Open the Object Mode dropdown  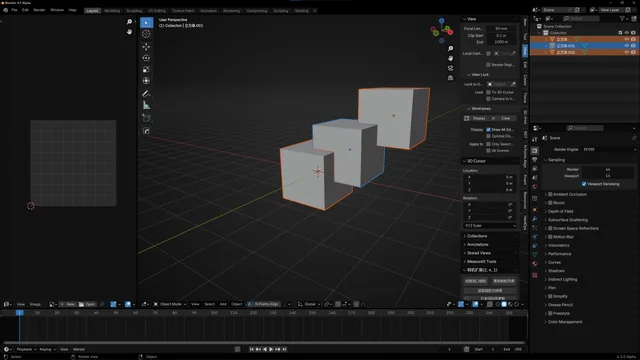(x=170, y=304)
